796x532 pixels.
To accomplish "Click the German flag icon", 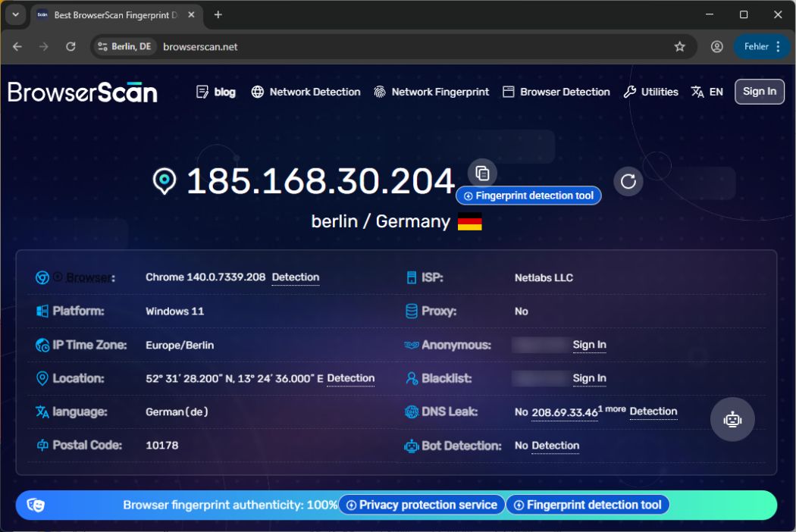I will click(469, 221).
